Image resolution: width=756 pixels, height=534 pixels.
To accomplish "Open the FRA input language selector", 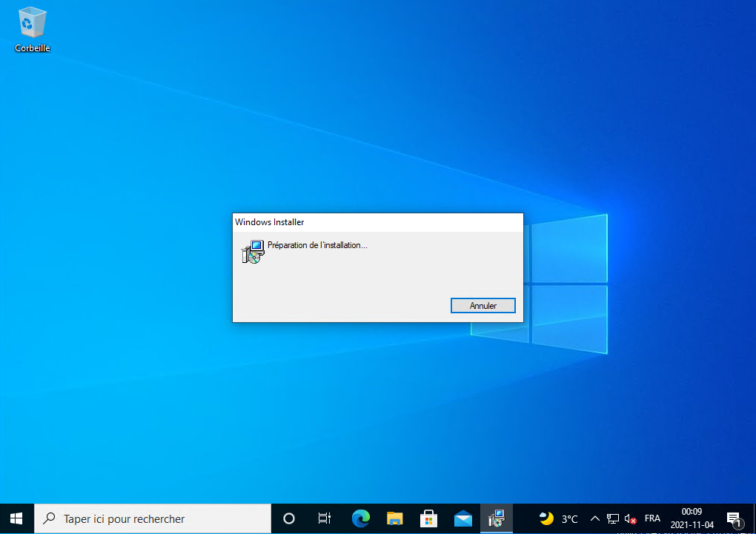I will (652, 518).
